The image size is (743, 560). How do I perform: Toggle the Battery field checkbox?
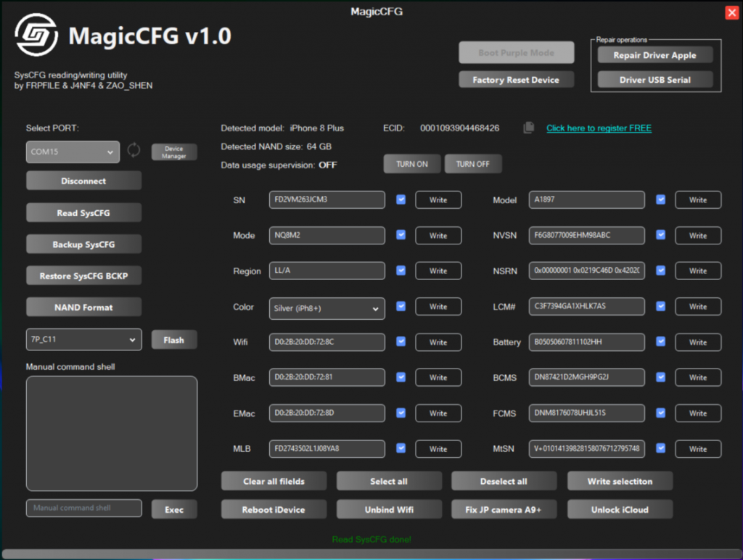[660, 342]
